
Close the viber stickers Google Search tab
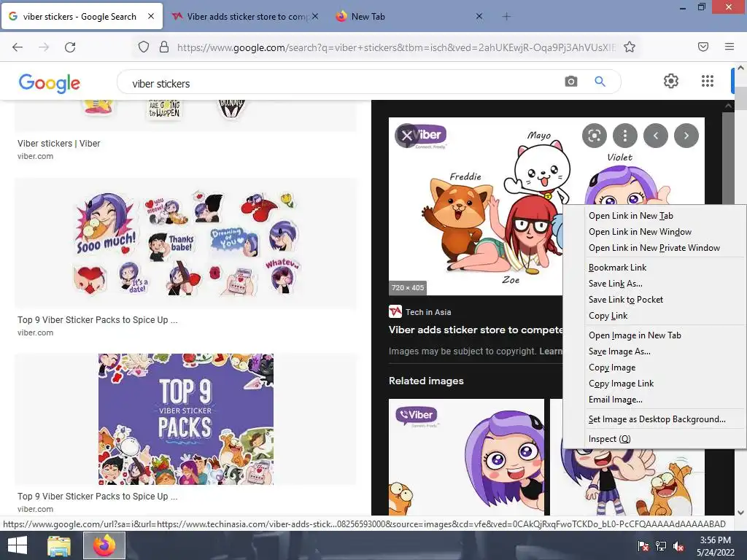[150, 16]
